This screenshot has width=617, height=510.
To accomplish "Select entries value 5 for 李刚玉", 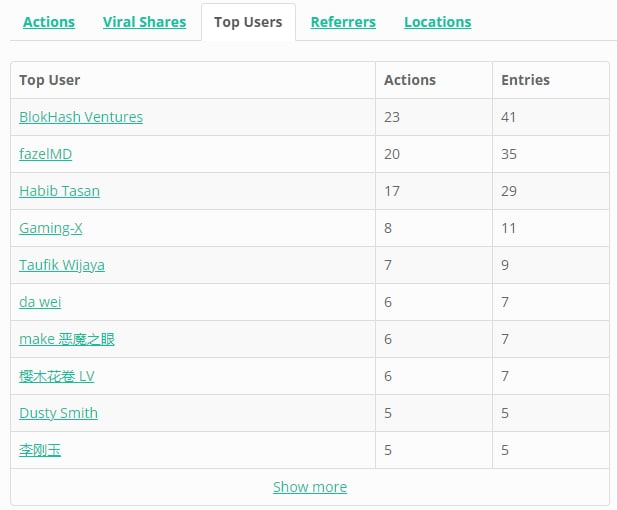I will pyautogui.click(x=505, y=450).
